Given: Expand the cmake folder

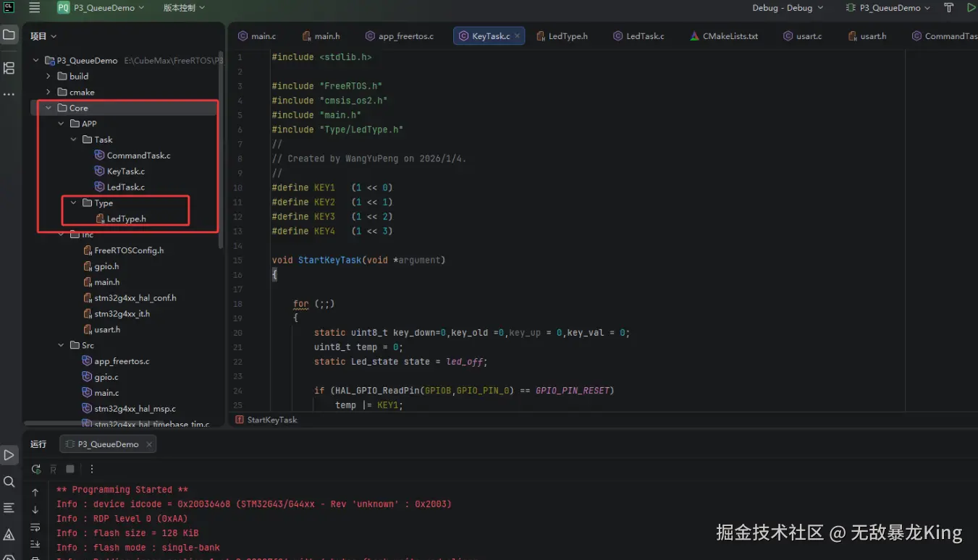Looking at the screenshot, I should coord(49,92).
